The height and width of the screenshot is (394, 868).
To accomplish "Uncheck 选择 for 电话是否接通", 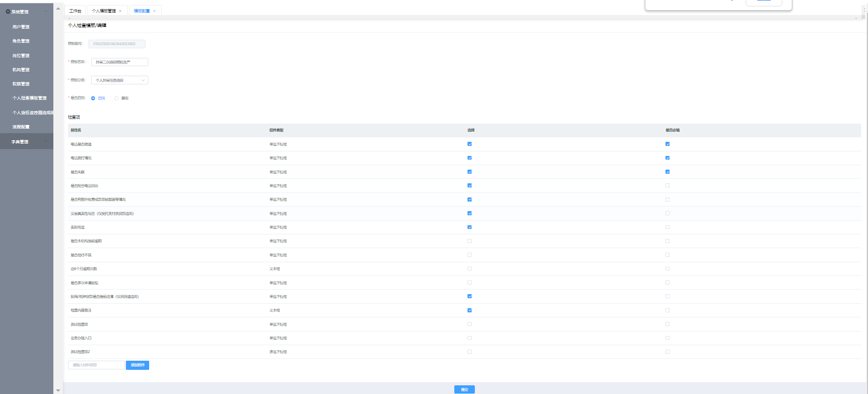I will coord(469,144).
